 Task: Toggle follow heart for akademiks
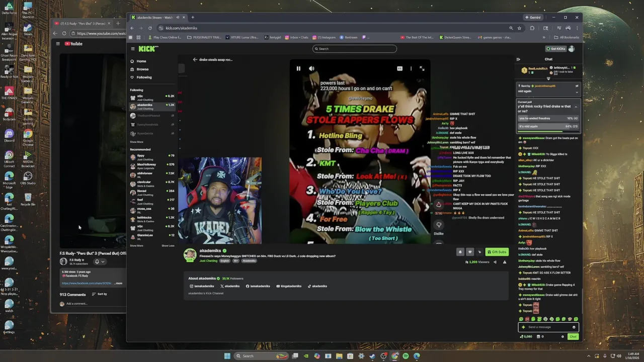[470, 252]
